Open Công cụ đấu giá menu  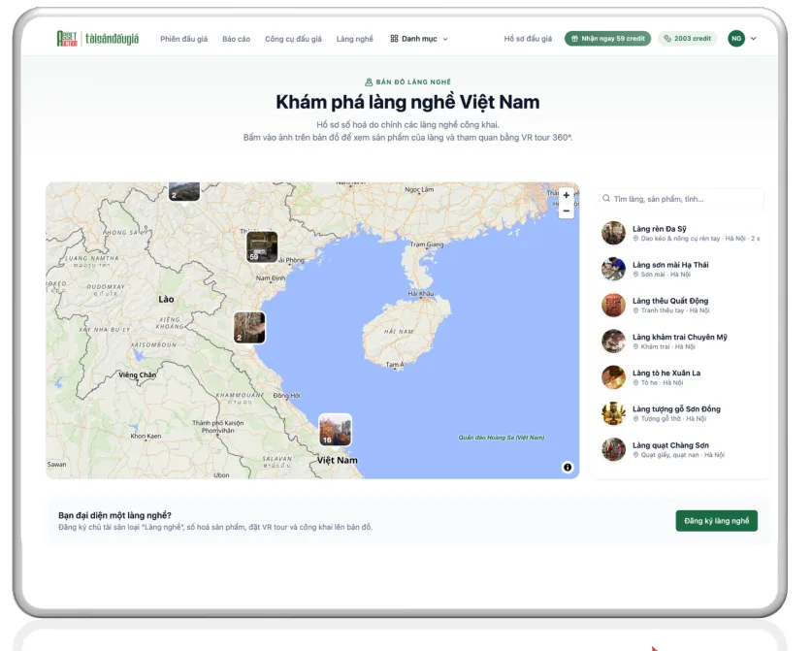(293, 39)
